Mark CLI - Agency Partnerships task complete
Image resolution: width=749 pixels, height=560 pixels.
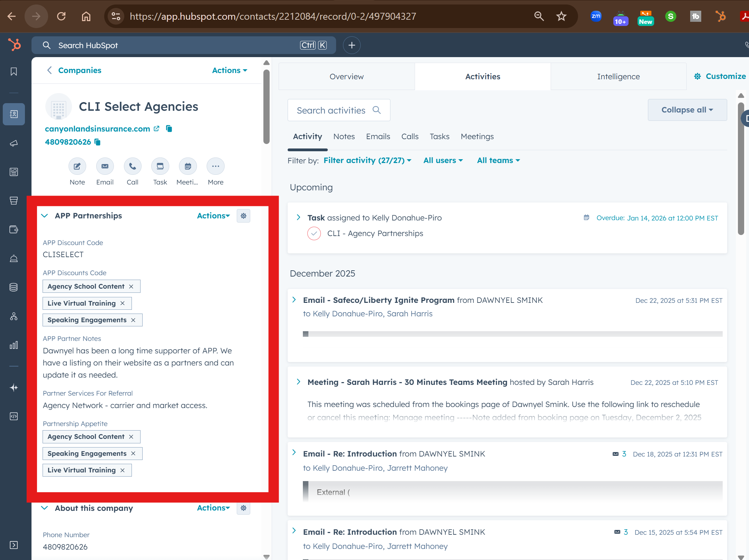[x=314, y=234]
